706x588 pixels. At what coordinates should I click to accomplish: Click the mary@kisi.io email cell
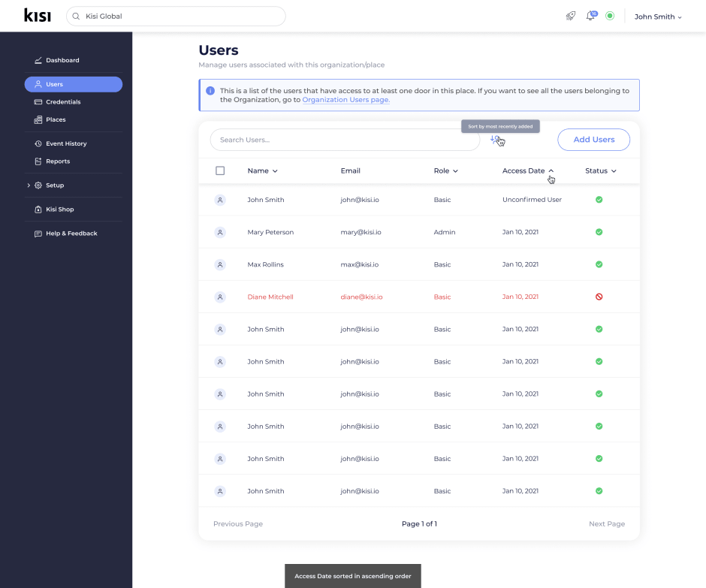361,232
